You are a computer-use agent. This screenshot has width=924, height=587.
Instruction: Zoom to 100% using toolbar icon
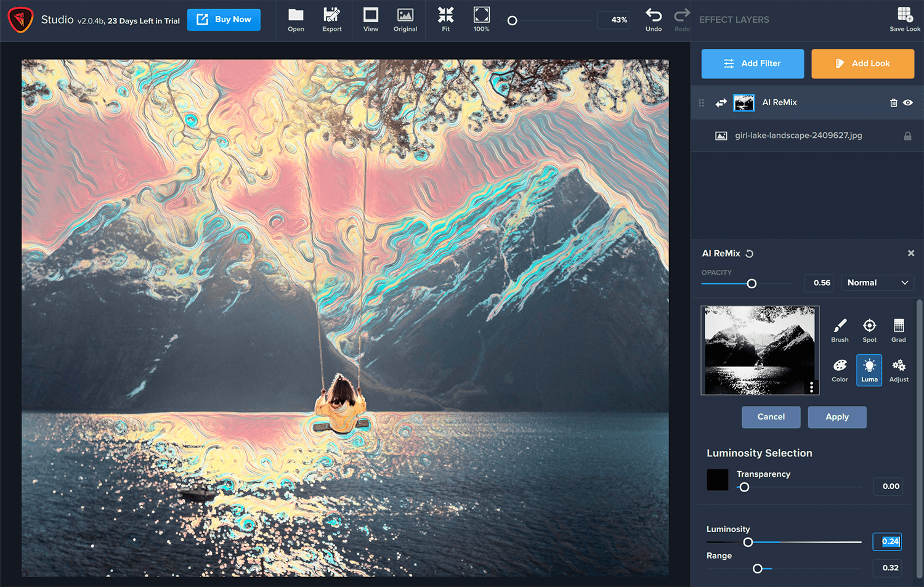(x=481, y=20)
